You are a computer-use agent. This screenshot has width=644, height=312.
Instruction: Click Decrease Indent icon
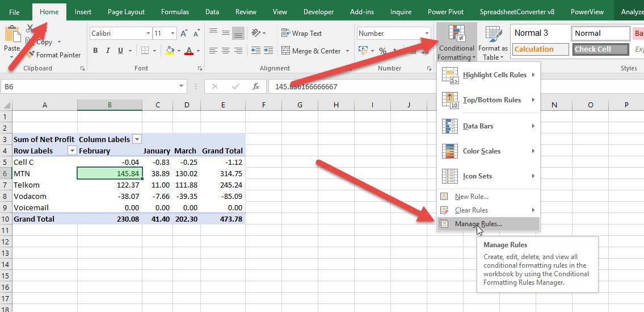(256, 51)
